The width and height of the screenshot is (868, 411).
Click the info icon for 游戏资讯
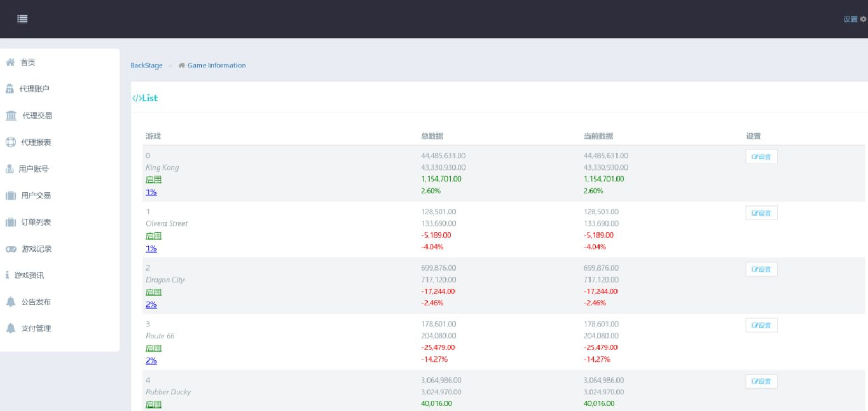(x=7, y=275)
